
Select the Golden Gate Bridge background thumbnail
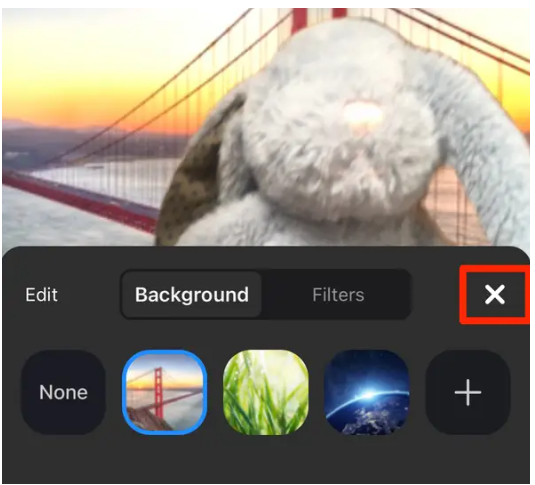164,392
